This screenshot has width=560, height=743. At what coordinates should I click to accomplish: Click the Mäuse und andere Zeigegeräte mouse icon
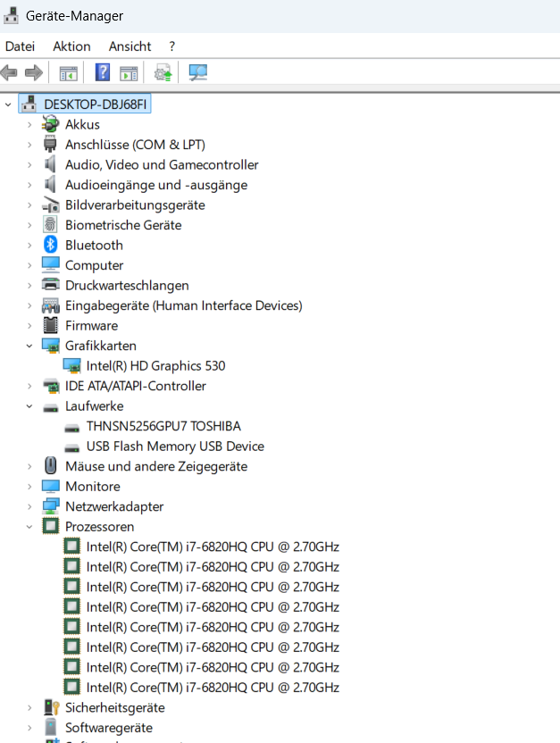[x=50, y=466]
